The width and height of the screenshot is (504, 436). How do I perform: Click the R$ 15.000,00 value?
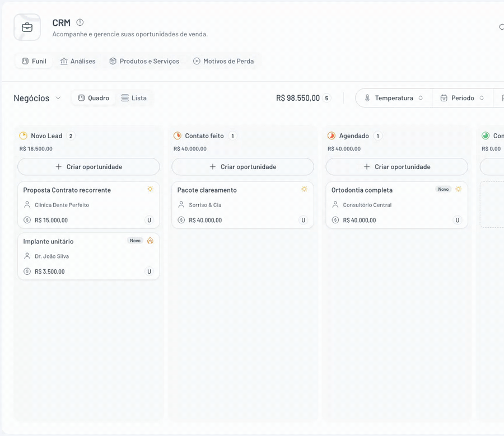point(51,220)
